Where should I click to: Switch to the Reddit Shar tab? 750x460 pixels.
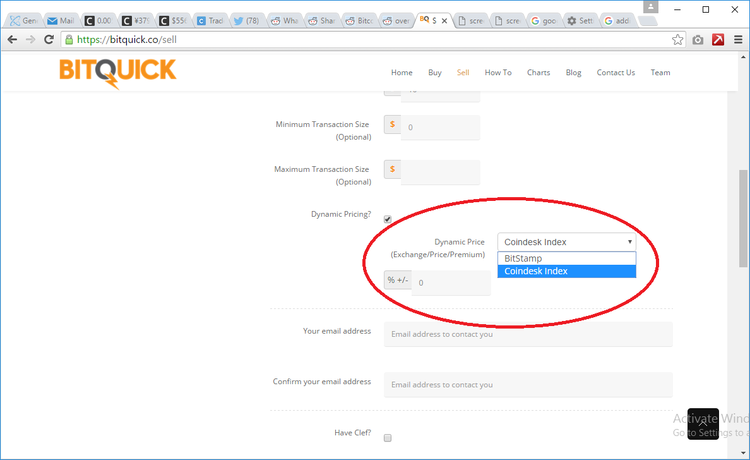(321, 21)
